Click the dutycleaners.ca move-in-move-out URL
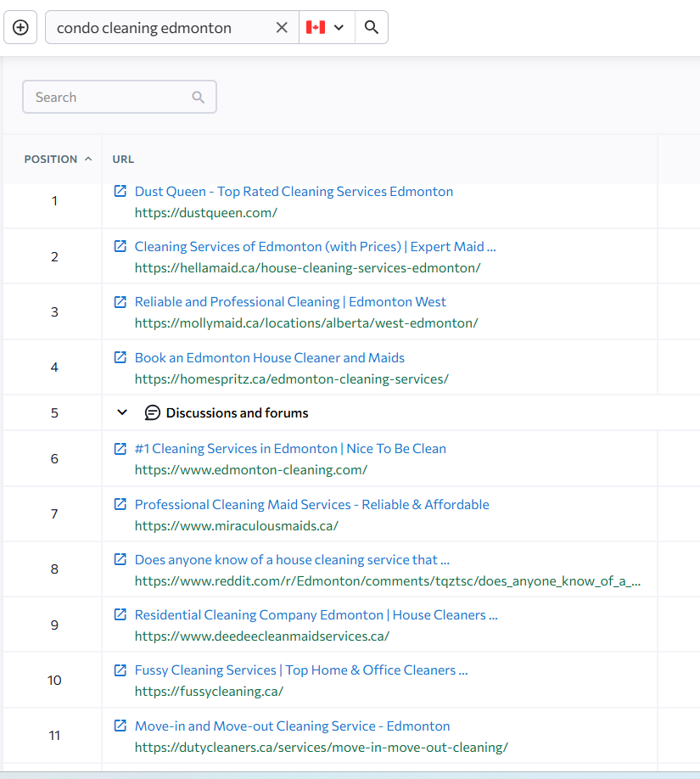 pyautogui.click(x=321, y=748)
